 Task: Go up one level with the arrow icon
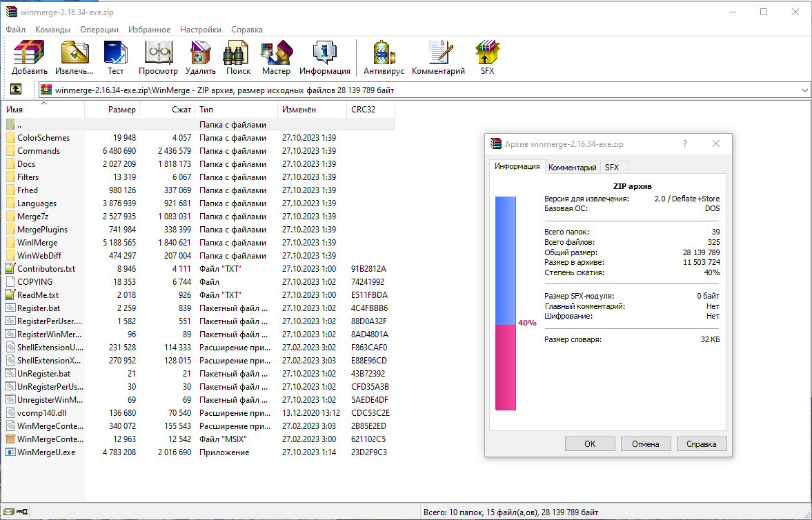(x=16, y=90)
